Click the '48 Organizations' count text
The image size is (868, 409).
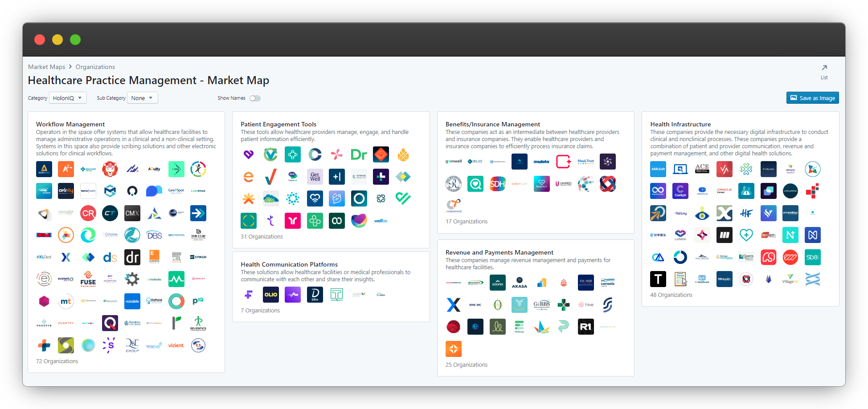(671, 295)
